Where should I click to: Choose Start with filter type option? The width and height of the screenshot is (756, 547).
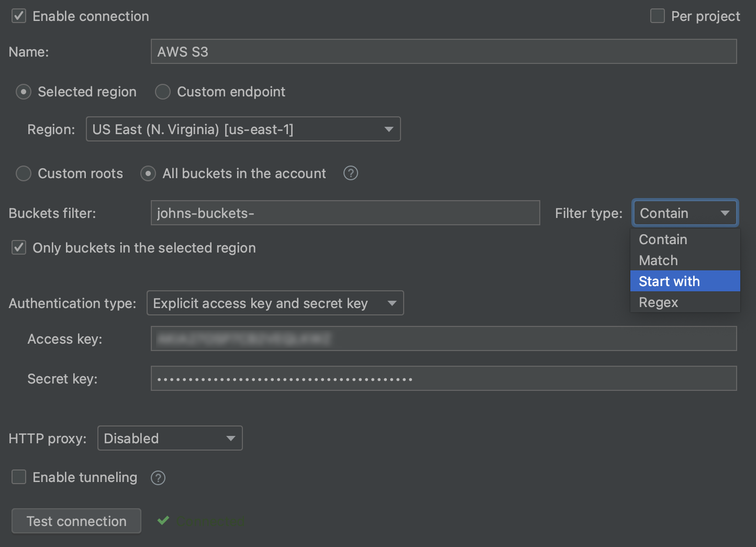(669, 281)
